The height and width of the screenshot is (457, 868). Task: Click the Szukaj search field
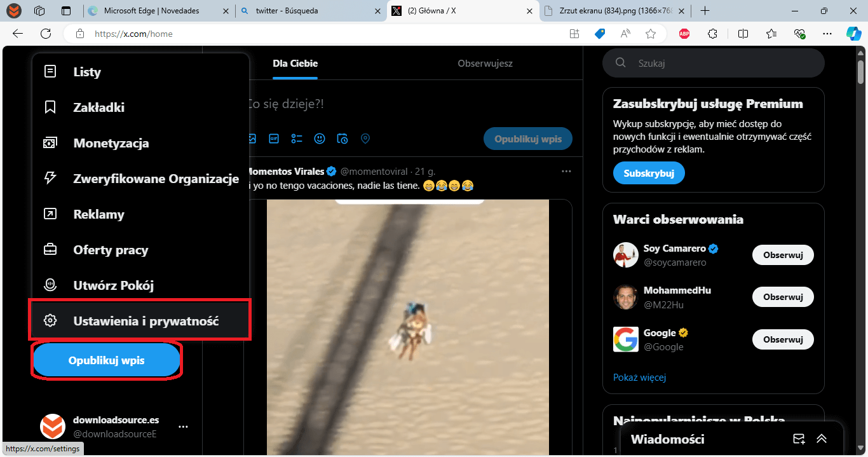point(713,64)
